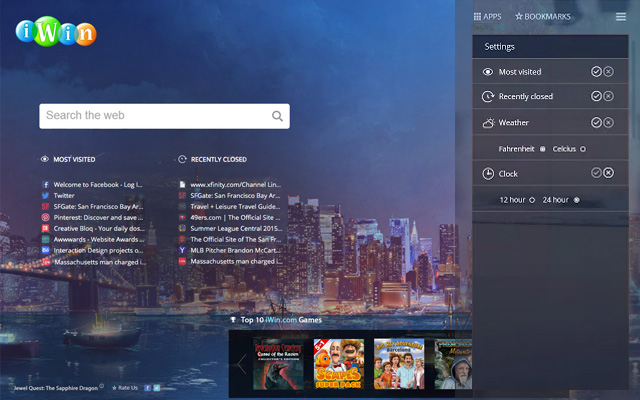Select the 12 hour radio button
The height and width of the screenshot is (400, 640).
(x=532, y=200)
